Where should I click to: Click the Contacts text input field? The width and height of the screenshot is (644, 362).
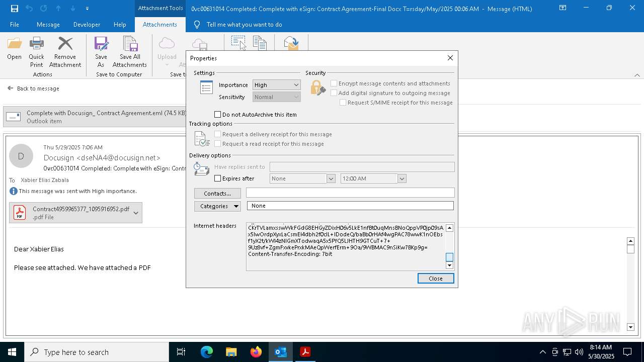pos(350,193)
